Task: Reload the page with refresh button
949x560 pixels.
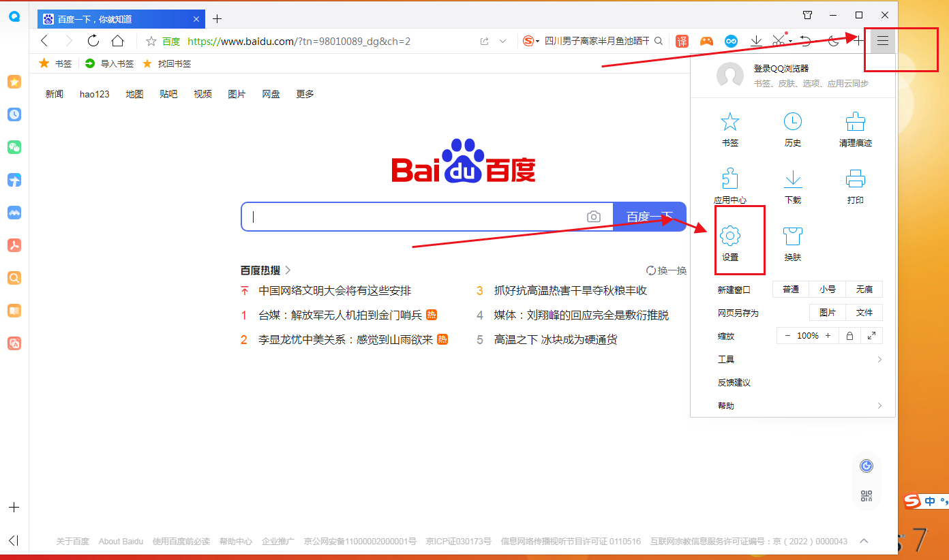Action: (93, 41)
